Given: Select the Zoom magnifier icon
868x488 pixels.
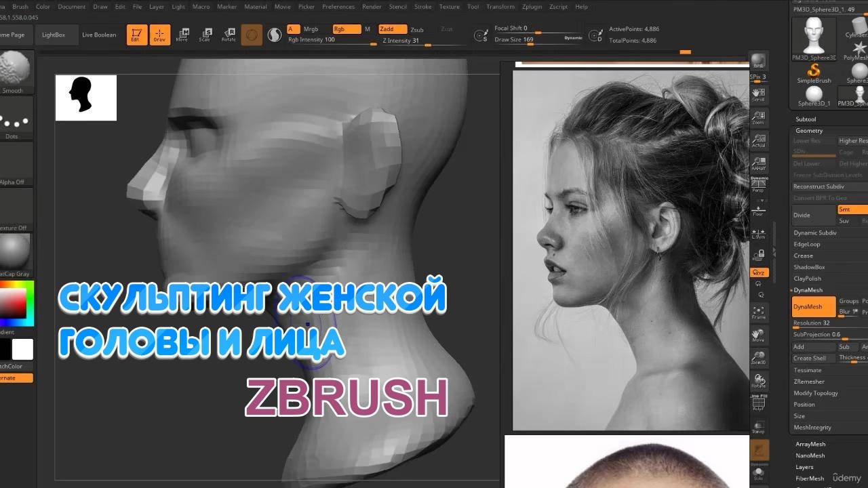Looking at the screenshot, I should [x=758, y=117].
